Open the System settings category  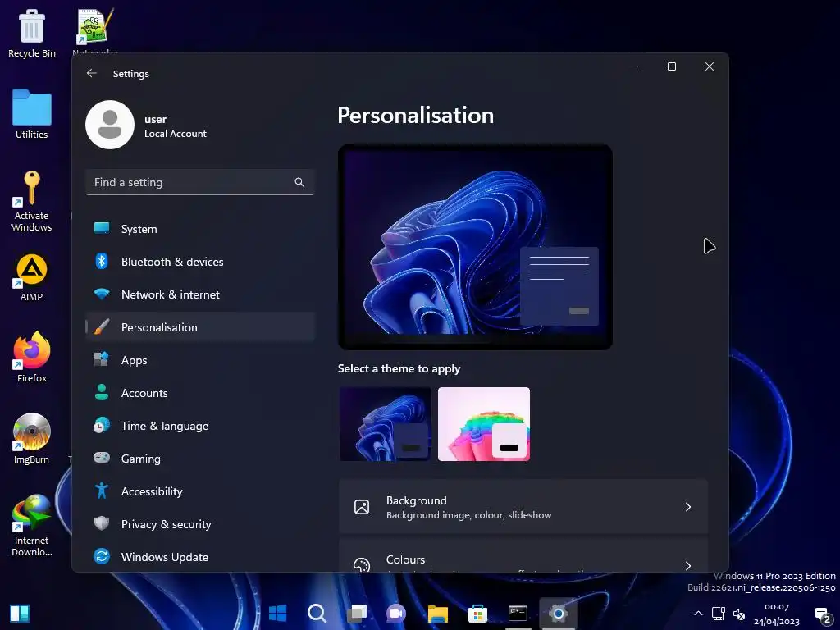click(x=200, y=229)
